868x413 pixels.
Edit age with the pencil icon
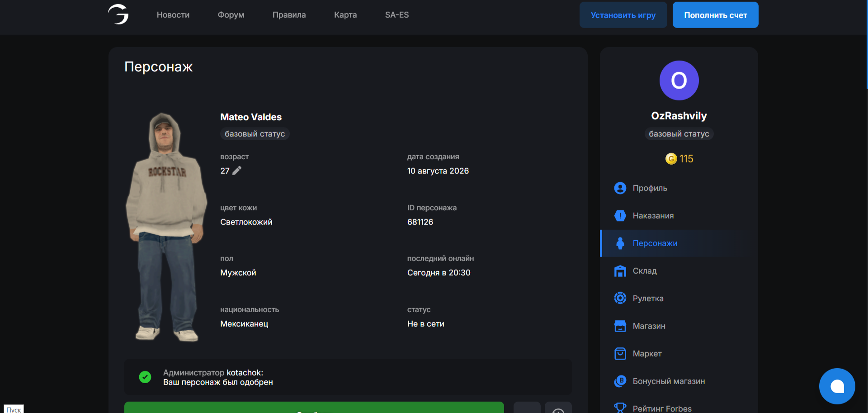(237, 171)
